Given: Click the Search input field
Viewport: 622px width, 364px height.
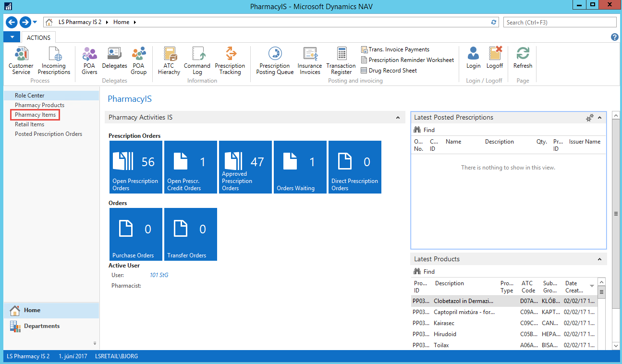Looking at the screenshot, I should click(560, 22).
